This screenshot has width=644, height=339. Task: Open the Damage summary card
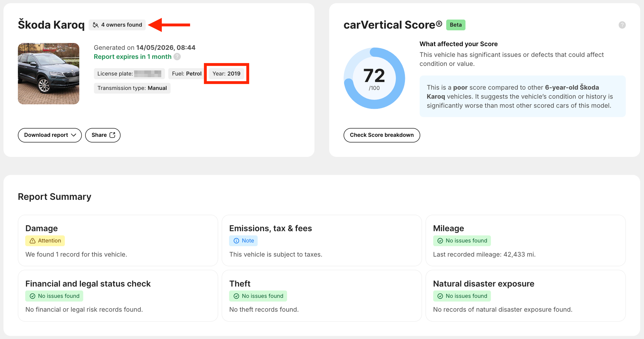point(118,240)
